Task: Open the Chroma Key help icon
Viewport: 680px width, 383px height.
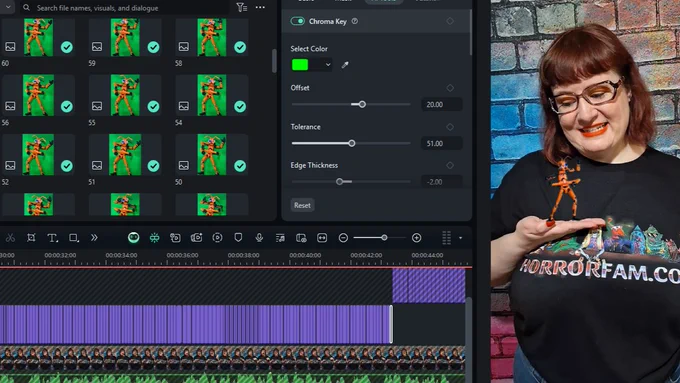Action: coord(355,21)
